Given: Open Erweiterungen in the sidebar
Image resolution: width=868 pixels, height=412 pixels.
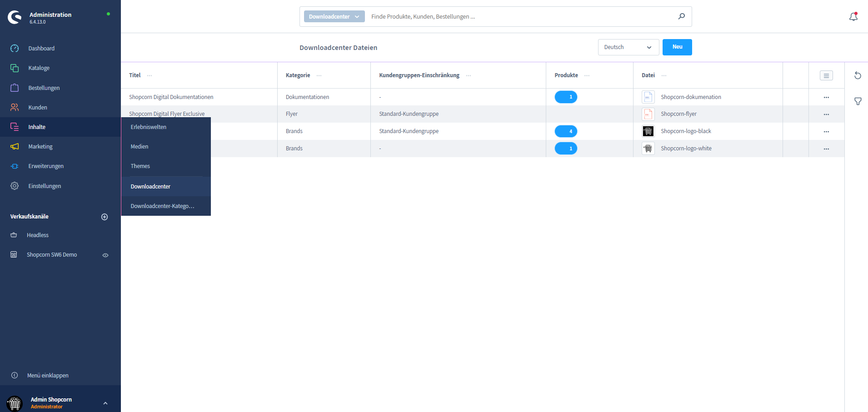Looking at the screenshot, I should pyautogui.click(x=46, y=166).
